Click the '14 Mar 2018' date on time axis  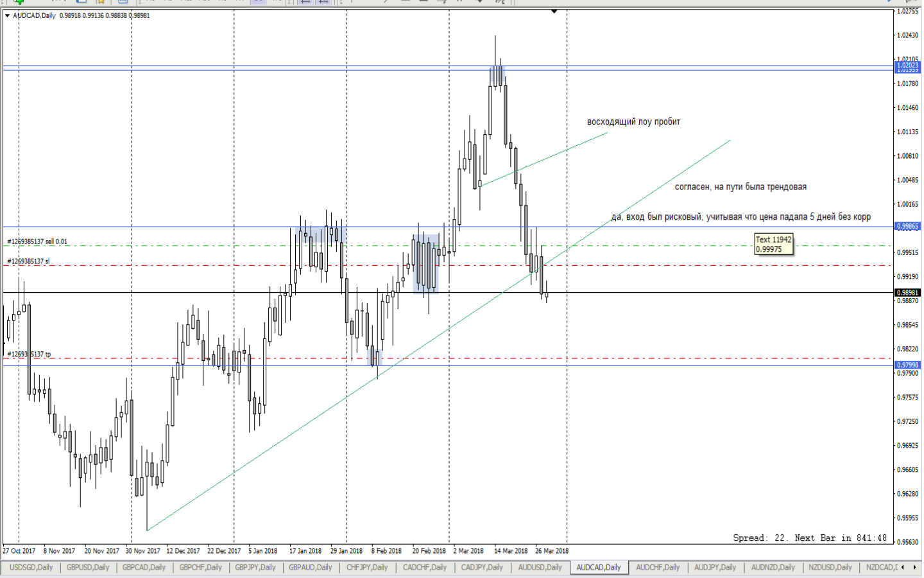coord(511,551)
